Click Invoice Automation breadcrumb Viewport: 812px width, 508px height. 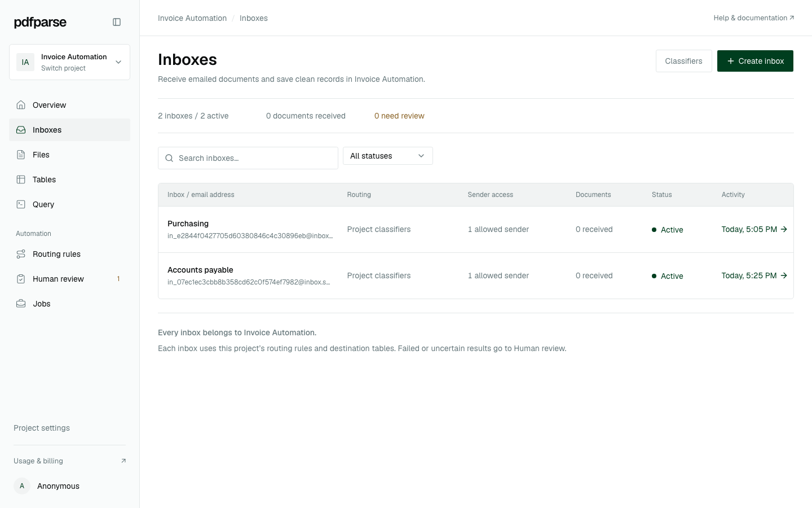pos(192,18)
